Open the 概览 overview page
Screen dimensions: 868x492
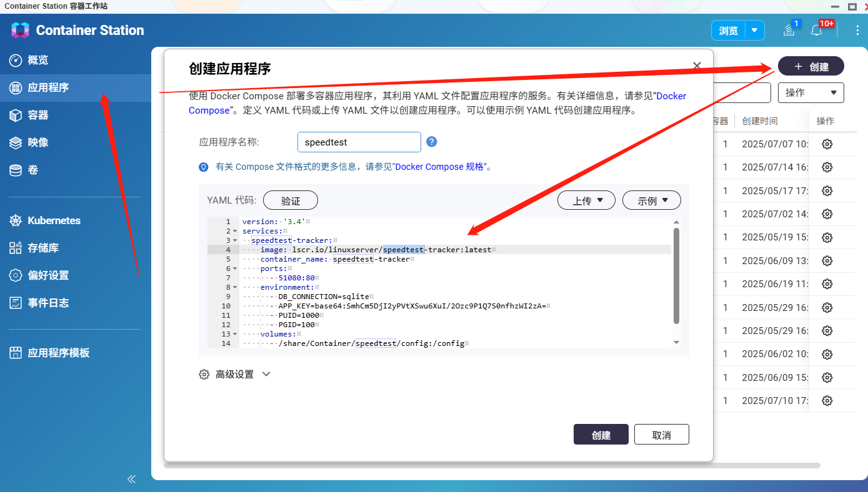point(37,60)
